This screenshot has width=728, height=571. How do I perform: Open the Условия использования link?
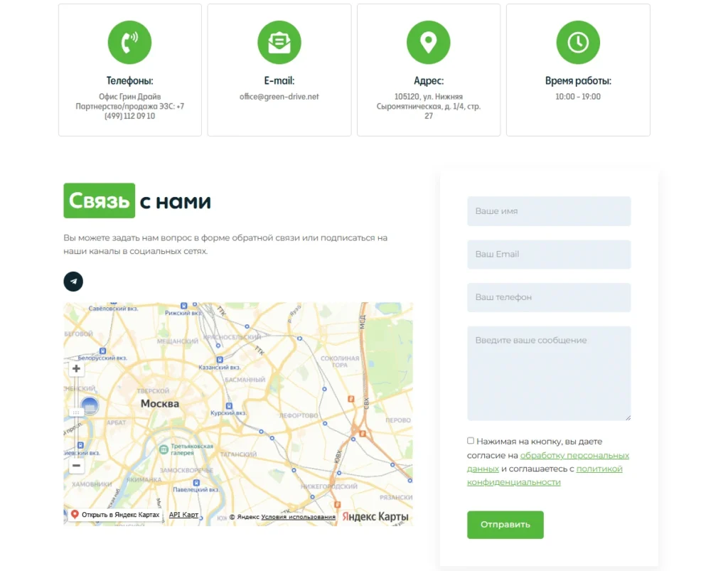[x=298, y=517]
